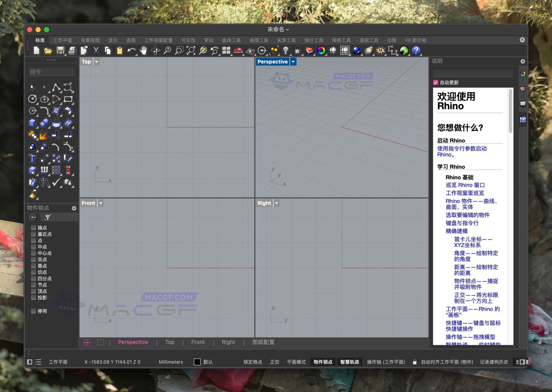Screen dimensions: 552x392
Task: Open file with the folder icon
Action: (x=48, y=50)
